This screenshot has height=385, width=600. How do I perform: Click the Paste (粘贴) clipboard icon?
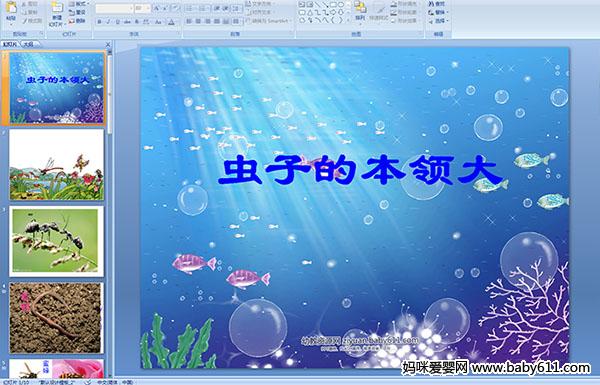(x=11, y=7)
